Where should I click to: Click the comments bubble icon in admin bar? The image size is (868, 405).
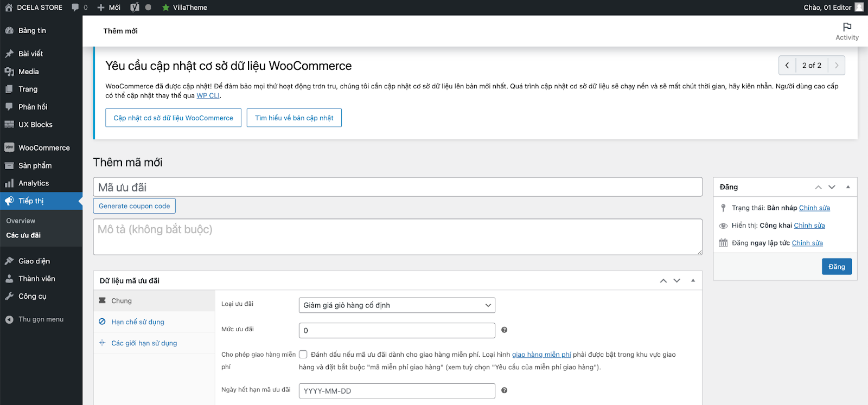coord(75,7)
